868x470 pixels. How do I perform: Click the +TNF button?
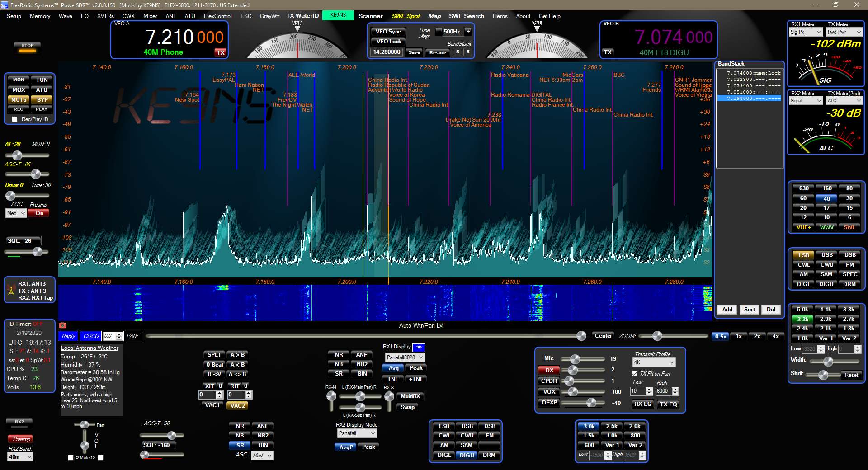(x=416, y=379)
